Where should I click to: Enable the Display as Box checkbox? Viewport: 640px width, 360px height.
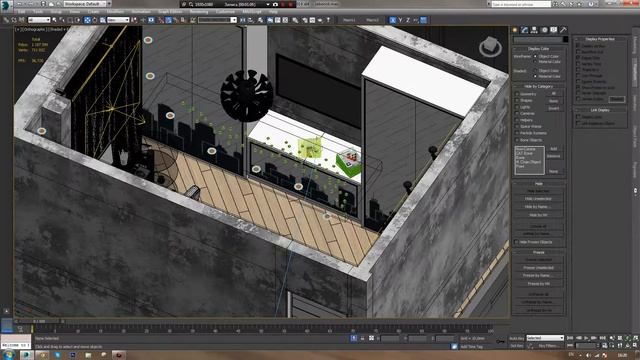(x=578, y=46)
